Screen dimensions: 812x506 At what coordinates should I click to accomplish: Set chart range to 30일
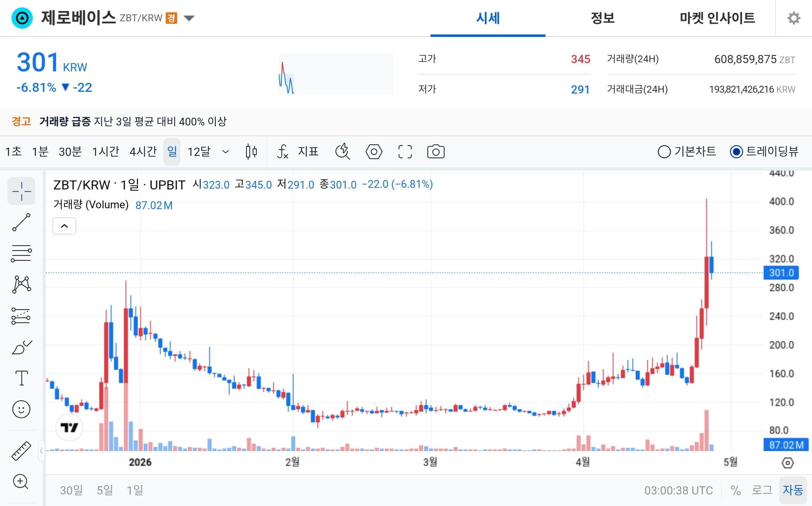(71, 490)
